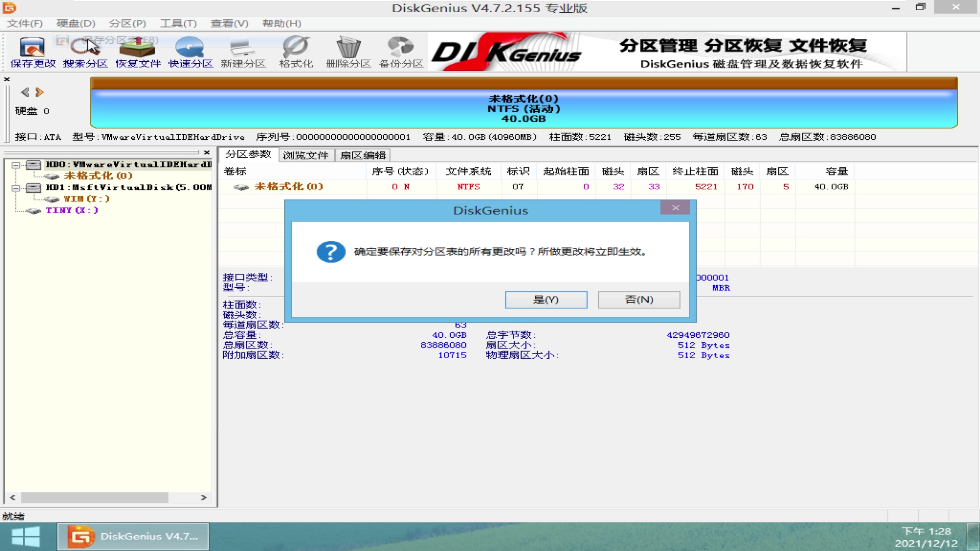Close the disk tree panel
Viewport: 980px width, 551px height.
point(207,153)
